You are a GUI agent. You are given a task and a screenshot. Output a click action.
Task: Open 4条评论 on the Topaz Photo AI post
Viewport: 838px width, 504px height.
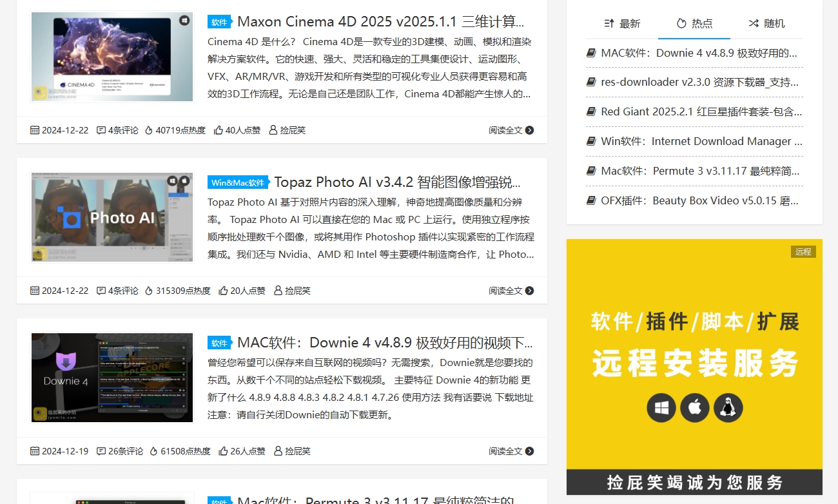coord(123,291)
